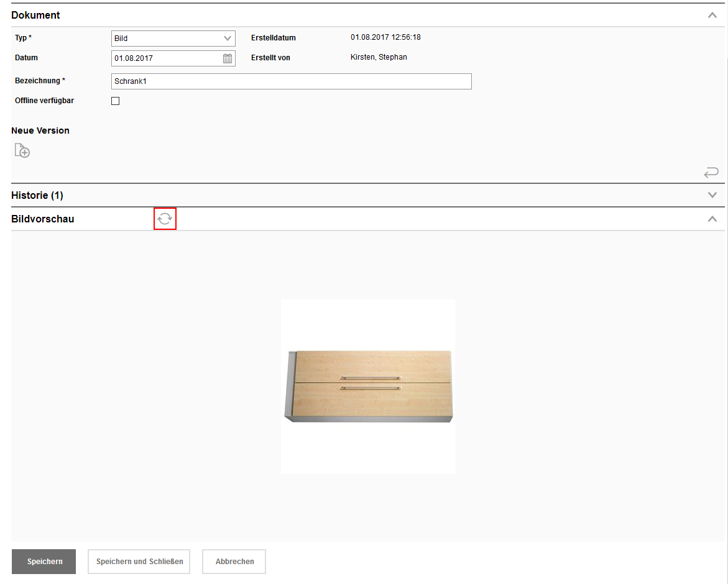The height and width of the screenshot is (584, 728).
Task: Cancel with the Abbrechen button
Action: 234,562
